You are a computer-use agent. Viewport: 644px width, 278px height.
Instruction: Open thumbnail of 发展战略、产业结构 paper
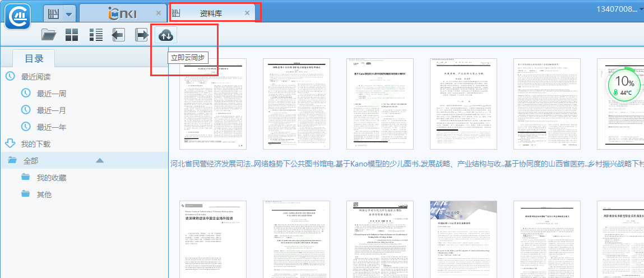point(464,104)
